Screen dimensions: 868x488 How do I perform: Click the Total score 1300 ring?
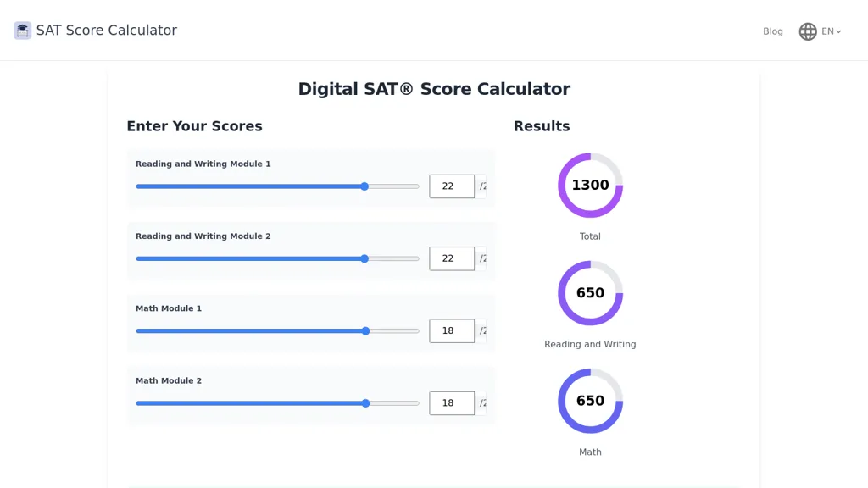pyautogui.click(x=590, y=186)
